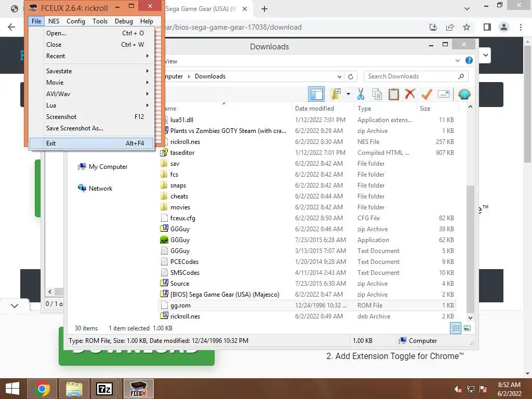This screenshot has height=399, width=532.
Task: Select the sav folder
Action: (307, 164)
